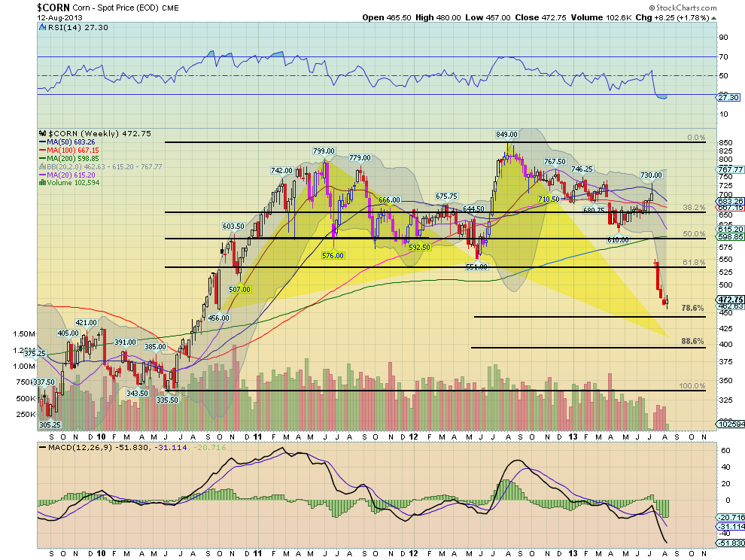
Task: Click the 12-Aug-2013 date
Action: tap(60, 17)
